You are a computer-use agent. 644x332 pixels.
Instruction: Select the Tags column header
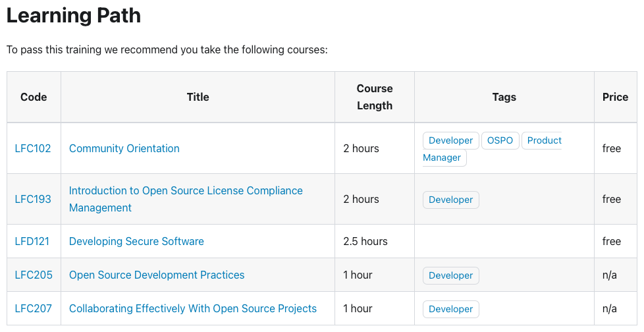pos(504,97)
